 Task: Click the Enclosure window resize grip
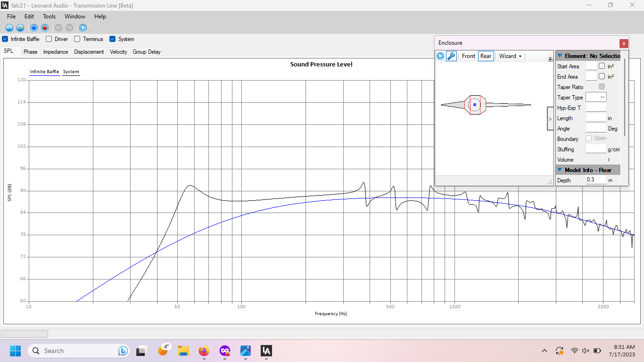coord(550,182)
